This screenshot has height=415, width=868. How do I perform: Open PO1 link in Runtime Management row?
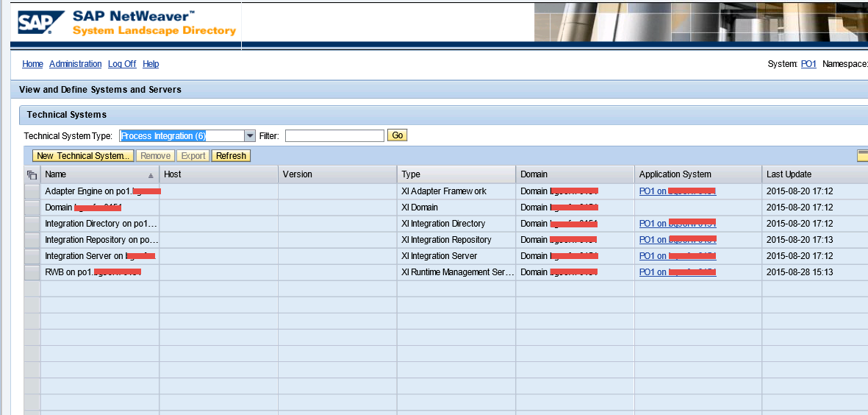pos(678,272)
